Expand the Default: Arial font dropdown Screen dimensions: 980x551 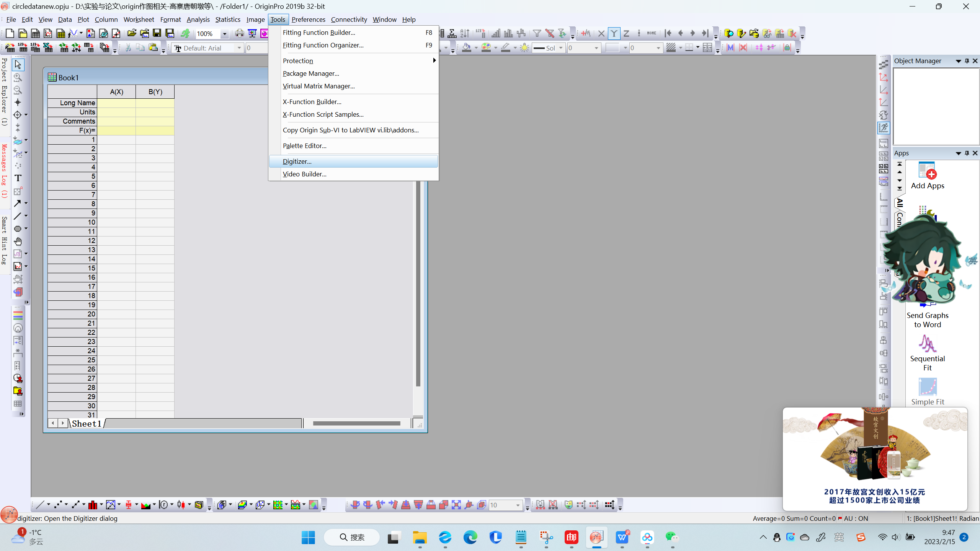pyautogui.click(x=239, y=48)
